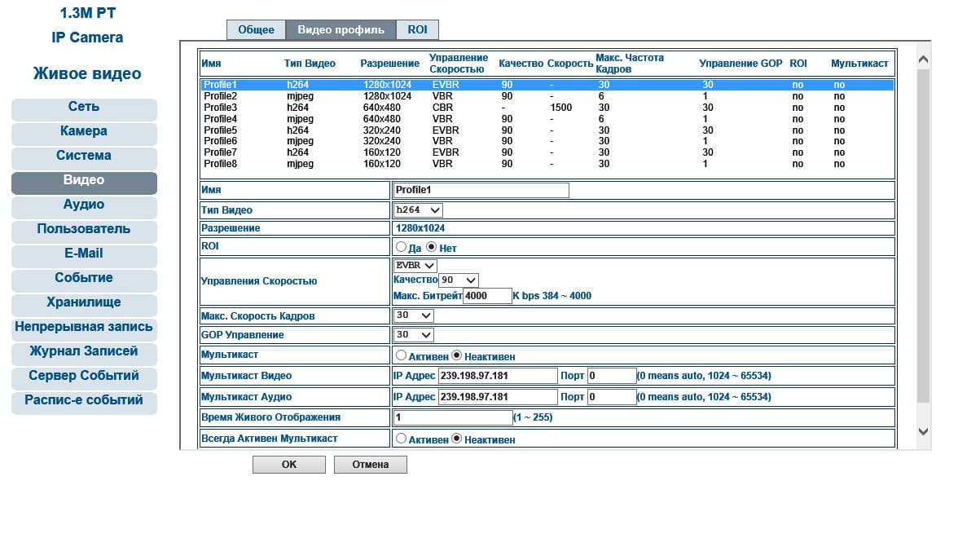Set Всегда Активен Мультикаст to Неактивен

coord(457,439)
